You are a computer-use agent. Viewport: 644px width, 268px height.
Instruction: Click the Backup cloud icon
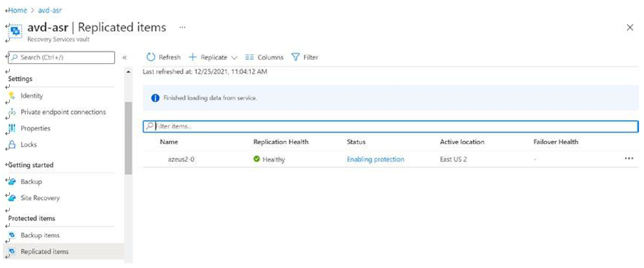pyautogui.click(x=12, y=182)
